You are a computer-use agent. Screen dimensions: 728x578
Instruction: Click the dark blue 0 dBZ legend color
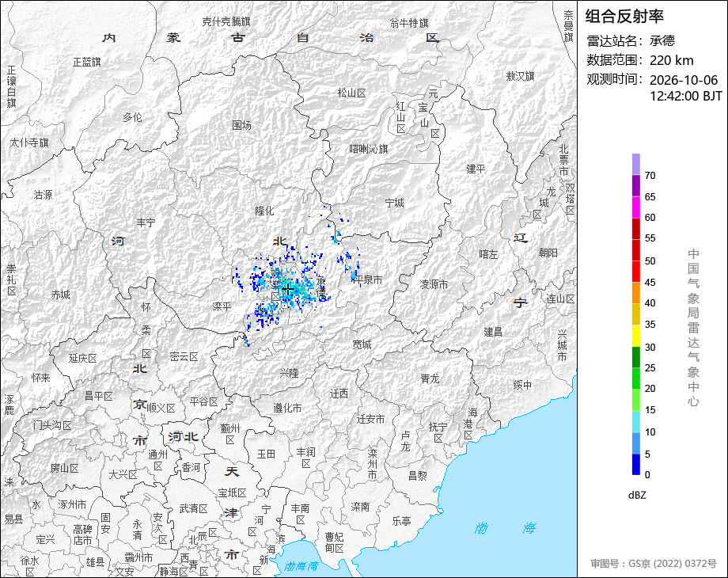635,464
